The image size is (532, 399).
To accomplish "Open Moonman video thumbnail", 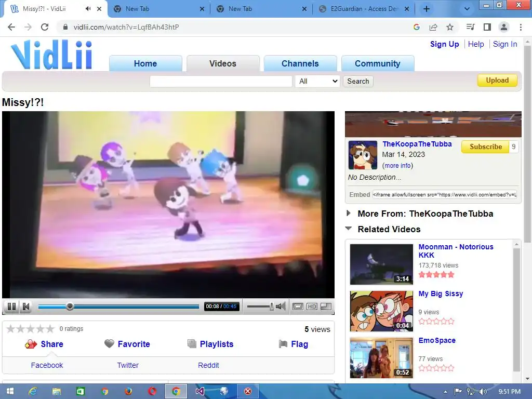I will (381, 264).
